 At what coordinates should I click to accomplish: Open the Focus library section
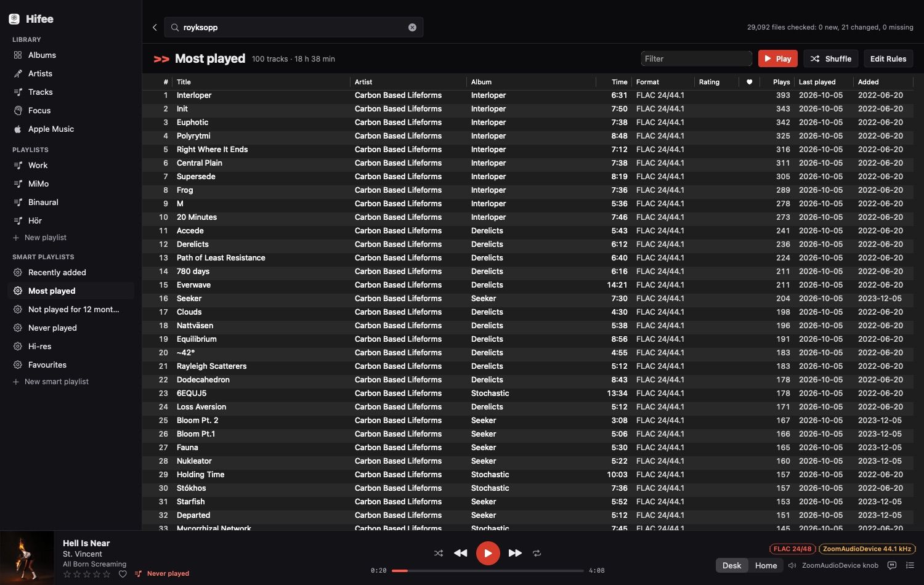(x=39, y=110)
